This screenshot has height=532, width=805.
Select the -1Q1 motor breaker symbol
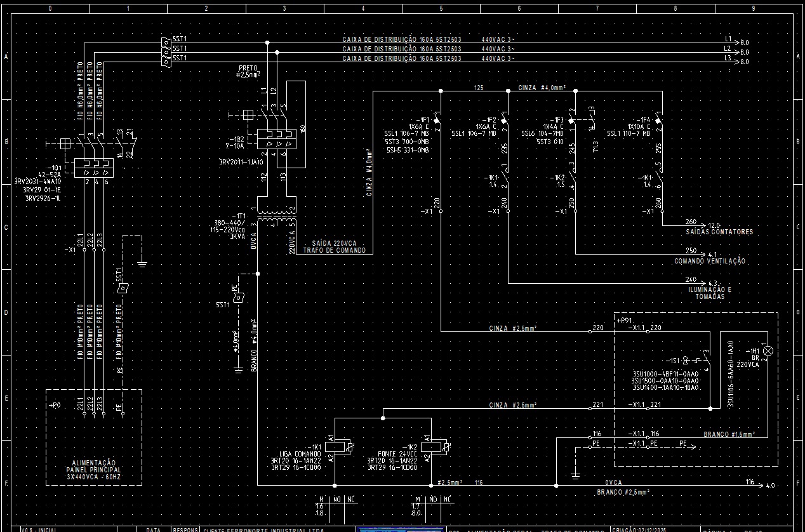[93, 166]
